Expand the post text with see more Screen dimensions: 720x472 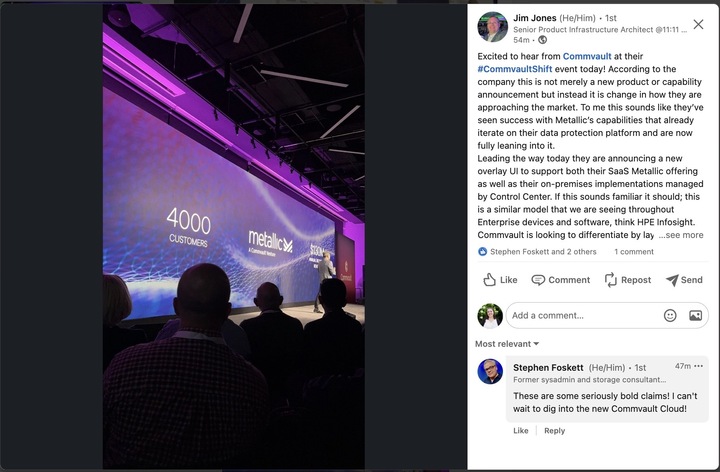[681, 235]
